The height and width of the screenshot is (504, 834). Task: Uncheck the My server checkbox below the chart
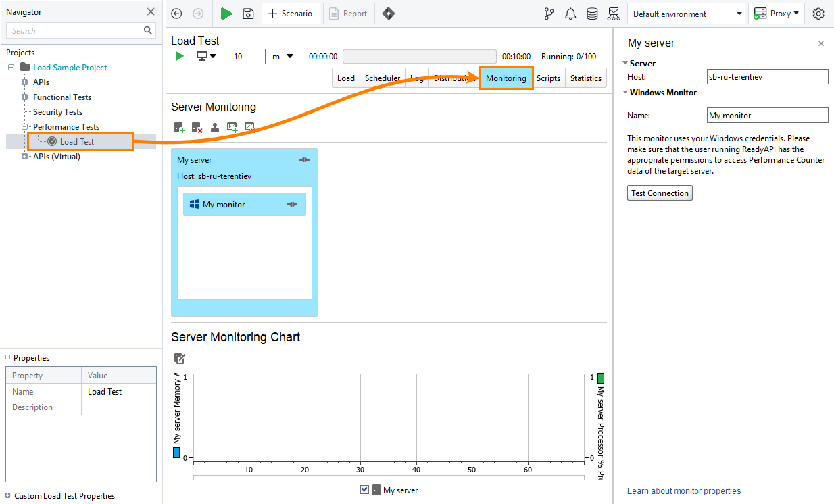point(364,489)
